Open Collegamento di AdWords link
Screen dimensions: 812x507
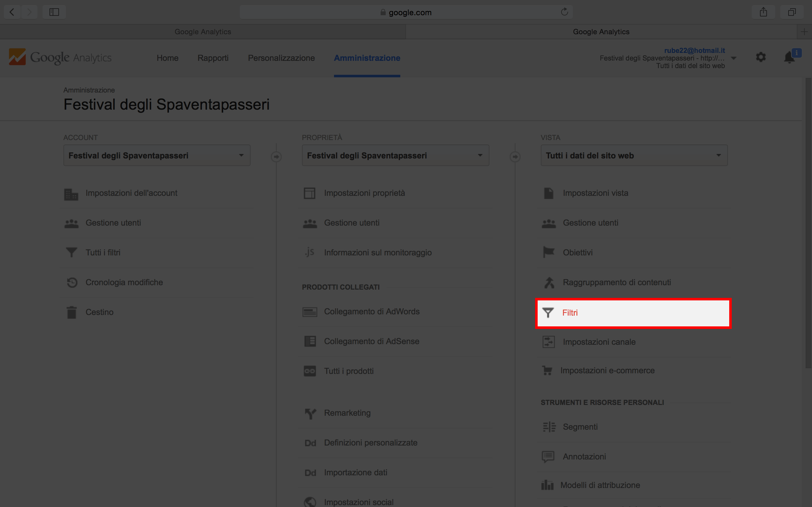tap(371, 311)
